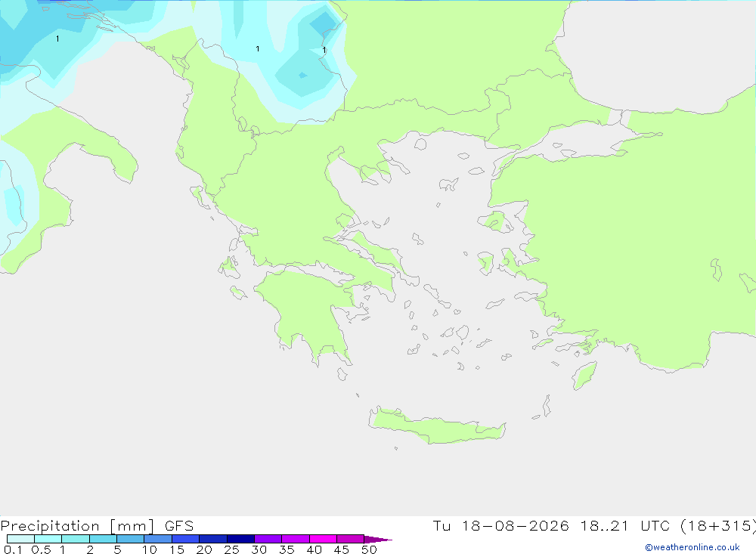Click the legend arrow tip above 50 mm
This screenshot has width=756, height=554.
click(x=378, y=539)
